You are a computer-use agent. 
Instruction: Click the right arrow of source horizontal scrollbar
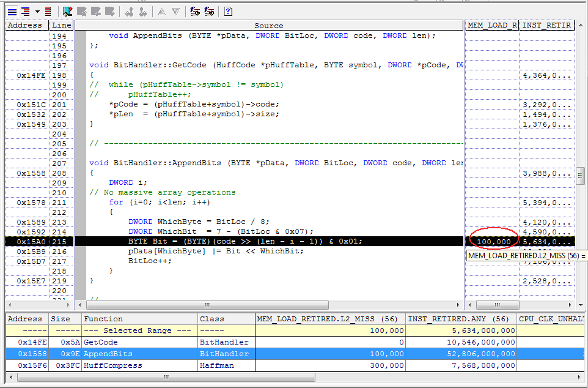point(458,305)
